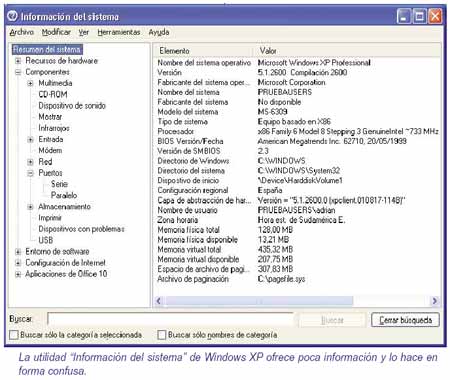Select Mostrar under Componentes
Screen dimensions: 450x380
[50, 117]
